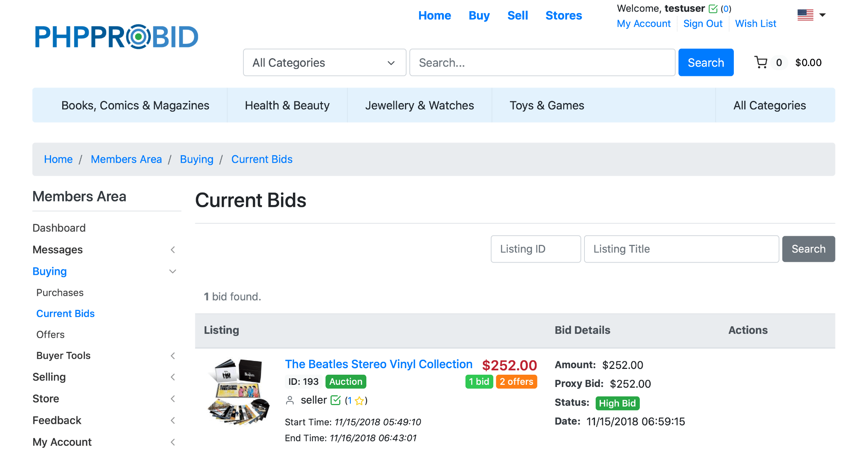Open the Beatles vinyl listing thumbnail
Screen dimensions: 868x451
239,392
